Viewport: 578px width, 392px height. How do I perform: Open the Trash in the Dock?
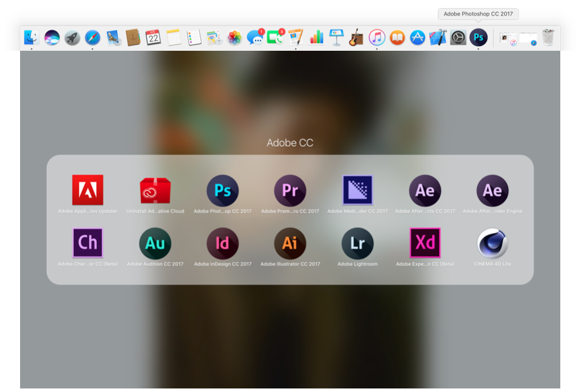548,38
